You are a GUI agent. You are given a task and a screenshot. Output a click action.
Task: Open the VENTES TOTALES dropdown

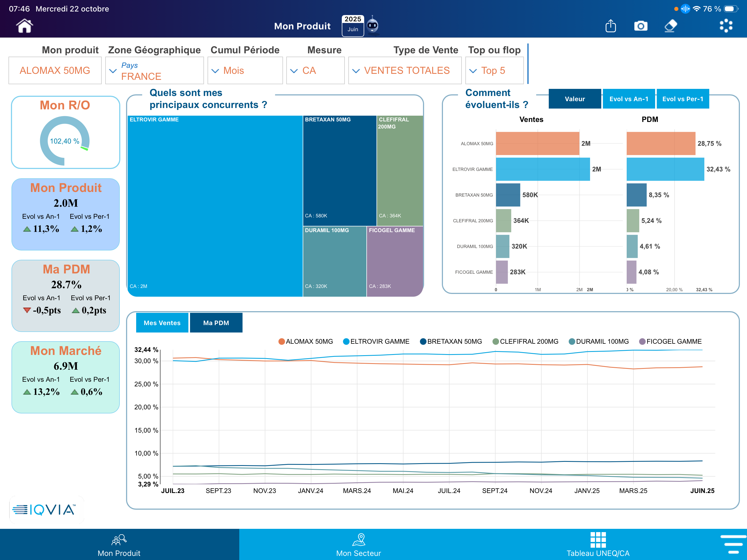click(x=405, y=70)
